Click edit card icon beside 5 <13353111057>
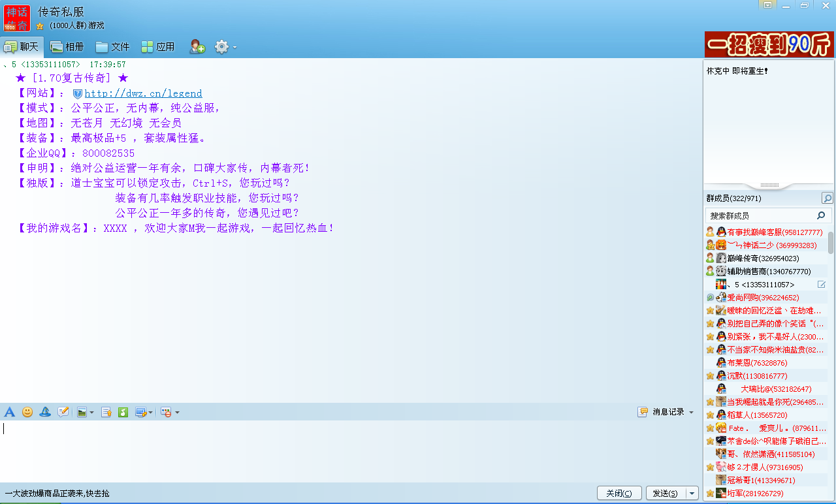Viewport: 836px width, 504px height. click(822, 285)
